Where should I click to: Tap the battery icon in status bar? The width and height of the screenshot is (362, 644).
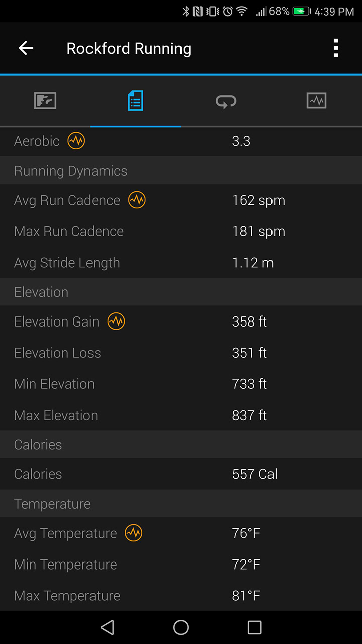click(x=301, y=11)
